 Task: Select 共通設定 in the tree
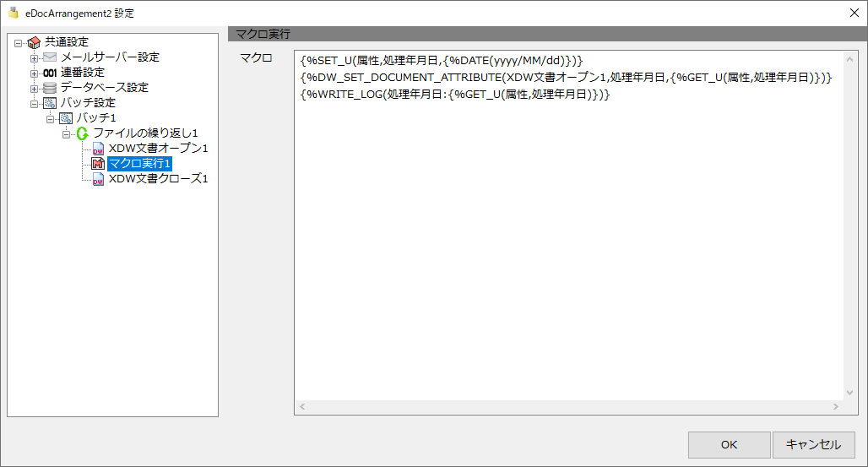67,42
